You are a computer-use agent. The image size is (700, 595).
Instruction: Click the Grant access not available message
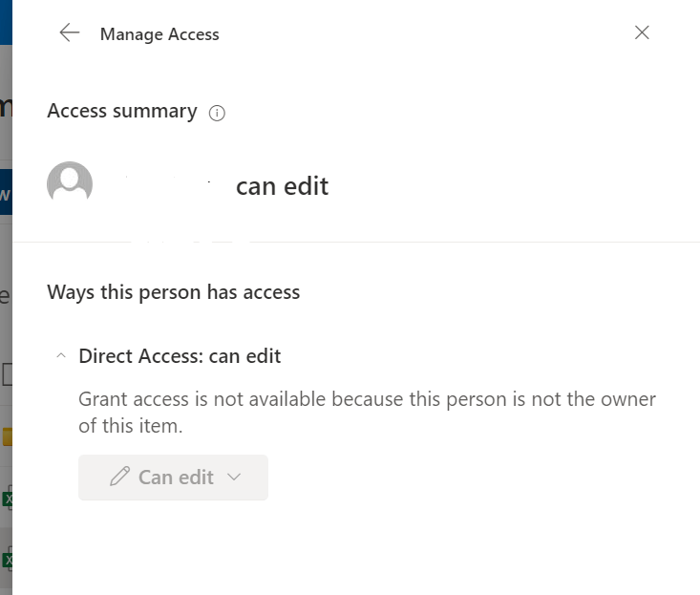pyautogui.click(x=367, y=412)
